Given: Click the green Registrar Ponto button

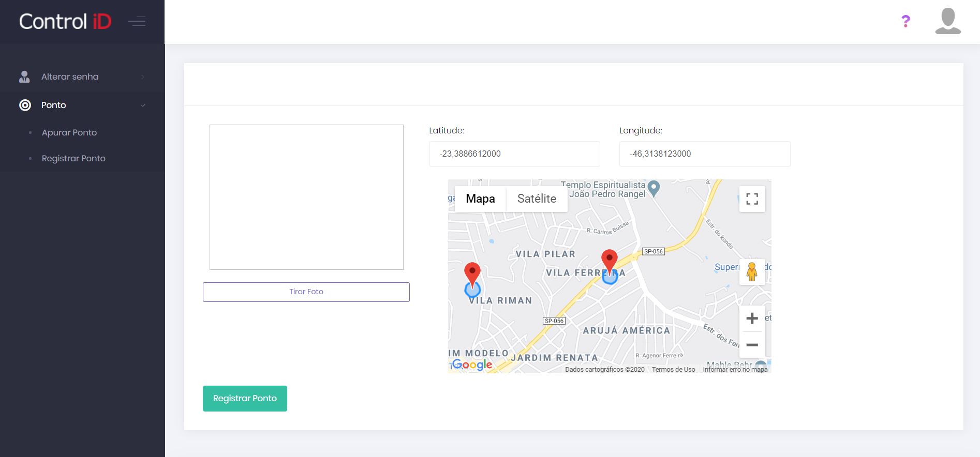Looking at the screenshot, I should 245,399.
